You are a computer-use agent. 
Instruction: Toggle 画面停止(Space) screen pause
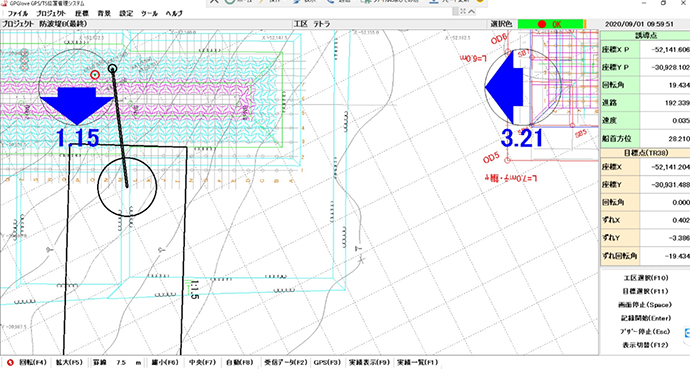645,305
